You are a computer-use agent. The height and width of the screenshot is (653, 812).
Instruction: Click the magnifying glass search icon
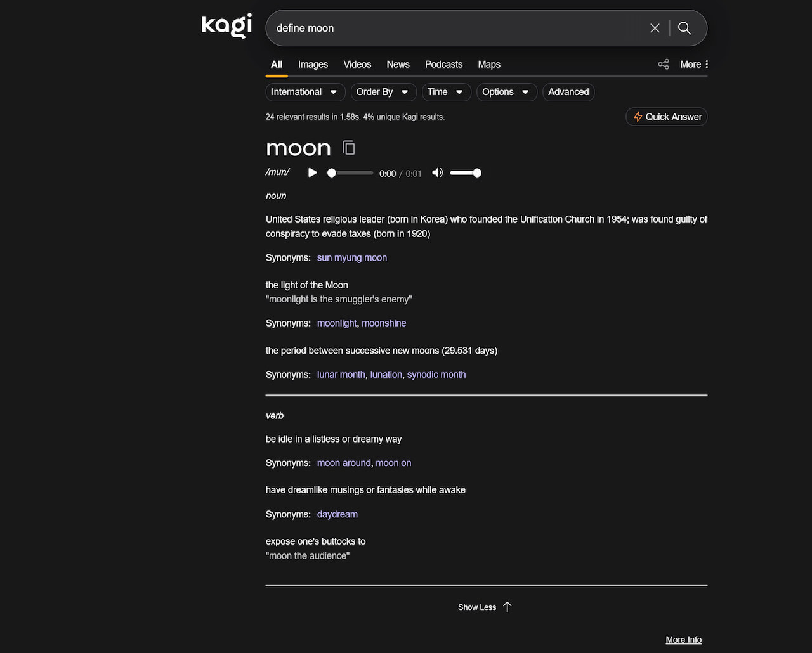[684, 28]
